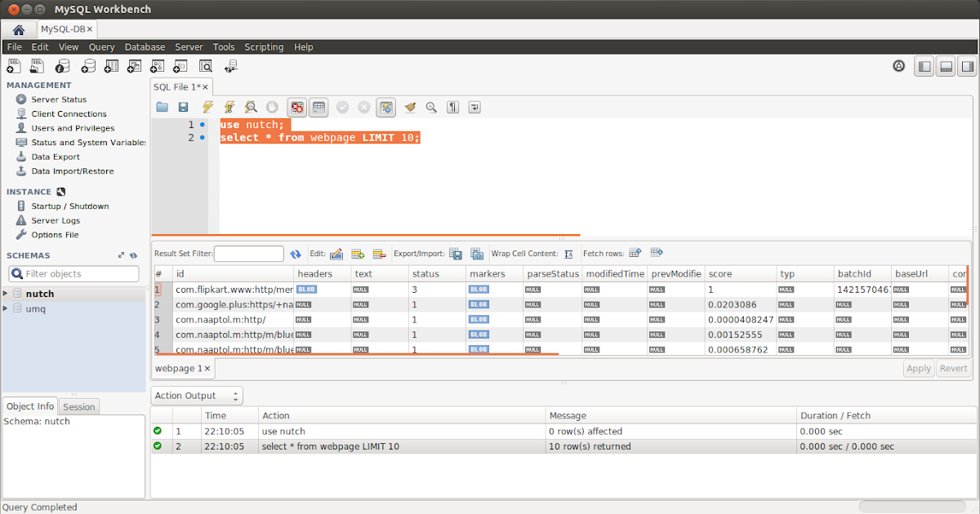Create a new function icon

point(182,66)
